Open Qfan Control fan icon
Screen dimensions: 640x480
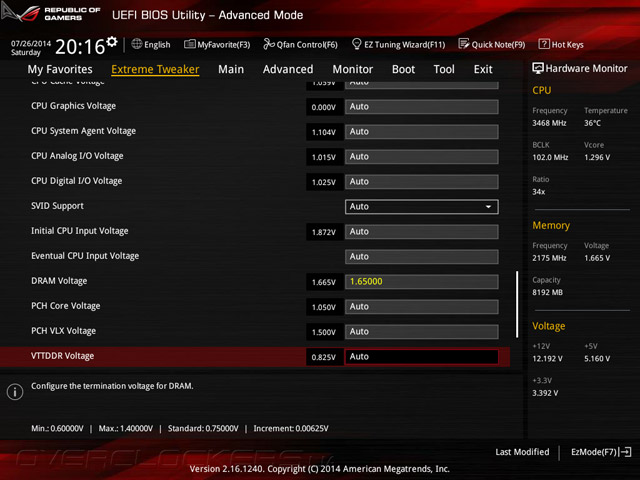269,44
